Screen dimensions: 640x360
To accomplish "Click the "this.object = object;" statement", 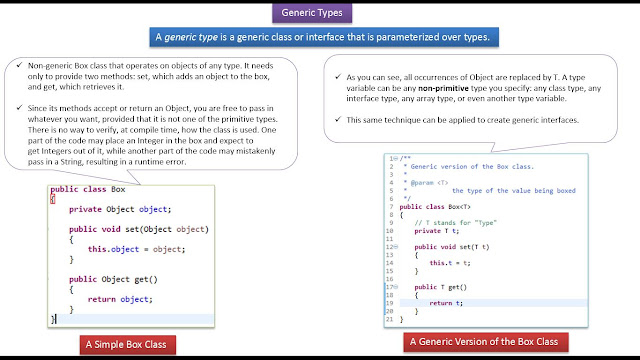I will point(136,249).
